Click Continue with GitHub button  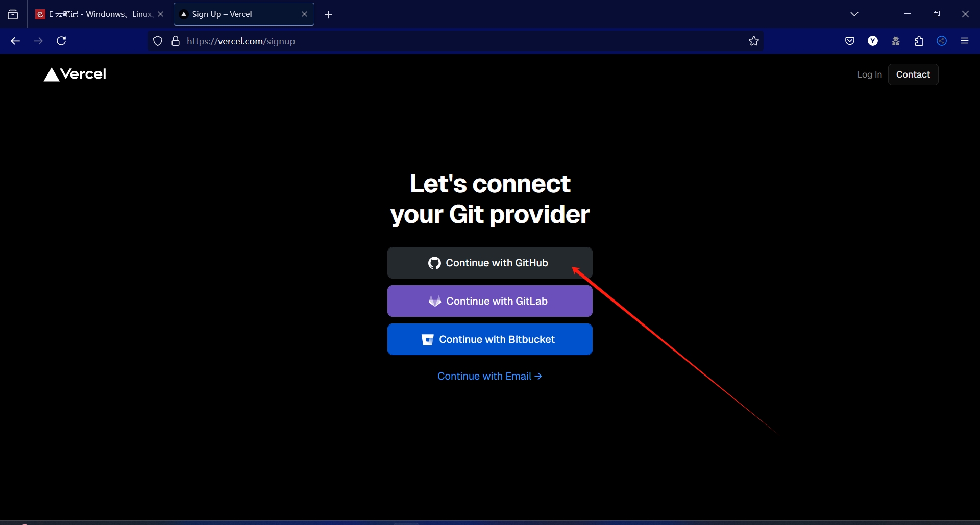489,263
